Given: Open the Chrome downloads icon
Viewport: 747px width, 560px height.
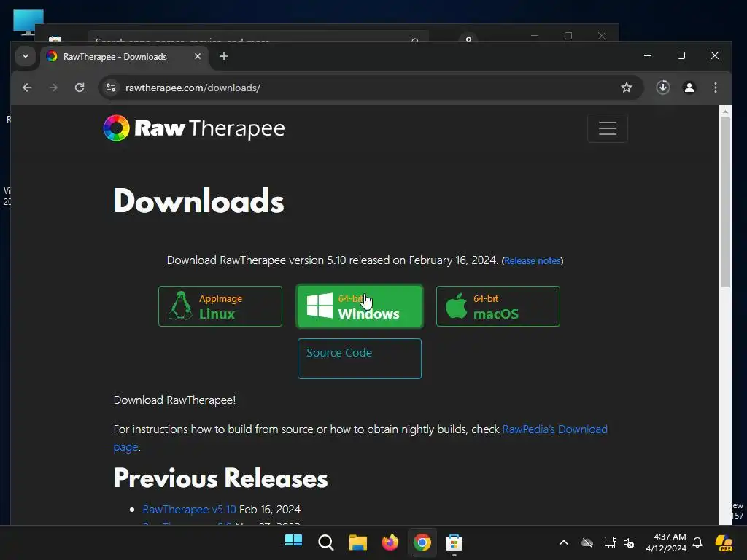Looking at the screenshot, I should point(662,87).
